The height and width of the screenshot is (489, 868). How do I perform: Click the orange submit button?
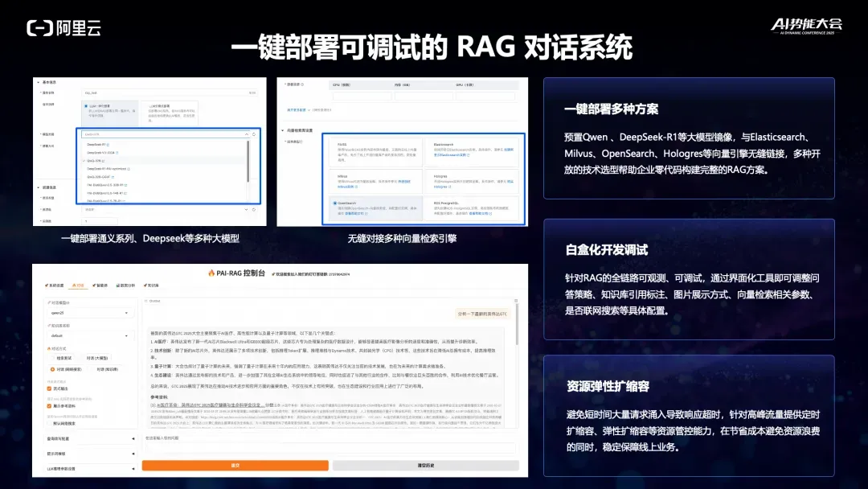coord(235,465)
